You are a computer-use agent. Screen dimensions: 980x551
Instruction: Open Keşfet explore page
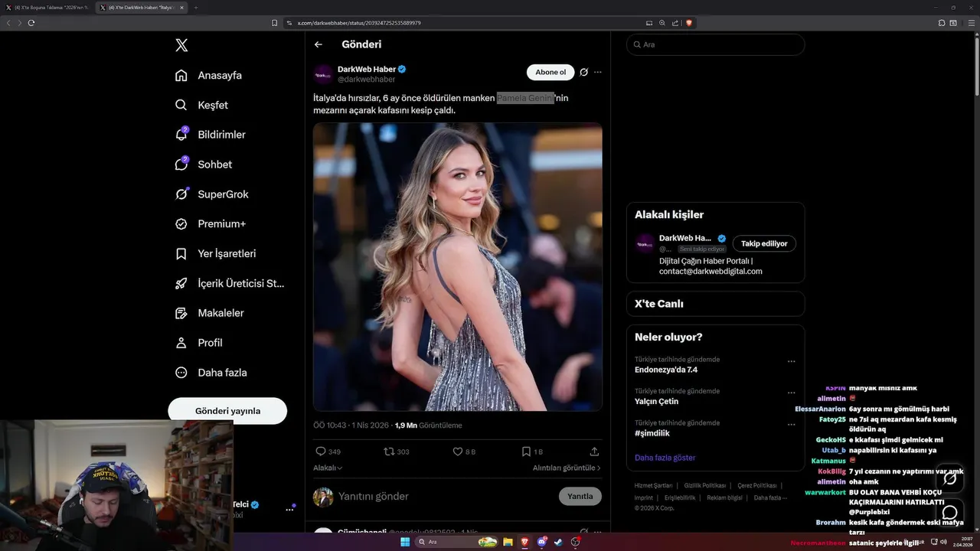201,105
